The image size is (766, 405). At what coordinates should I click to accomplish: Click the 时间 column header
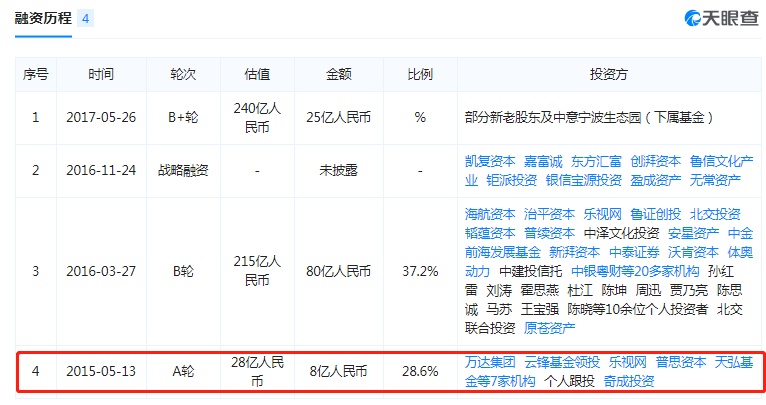101,74
